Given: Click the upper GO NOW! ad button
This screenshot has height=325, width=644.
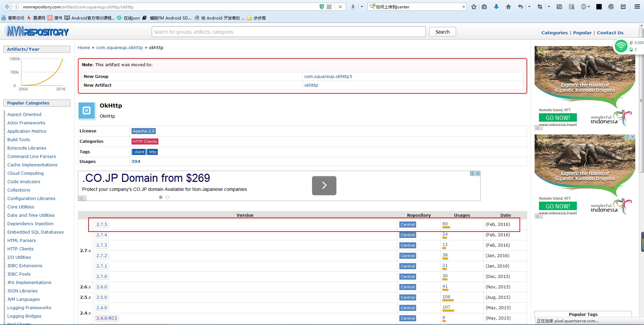Looking at the screenshot, I should click(x=558, y=118).
